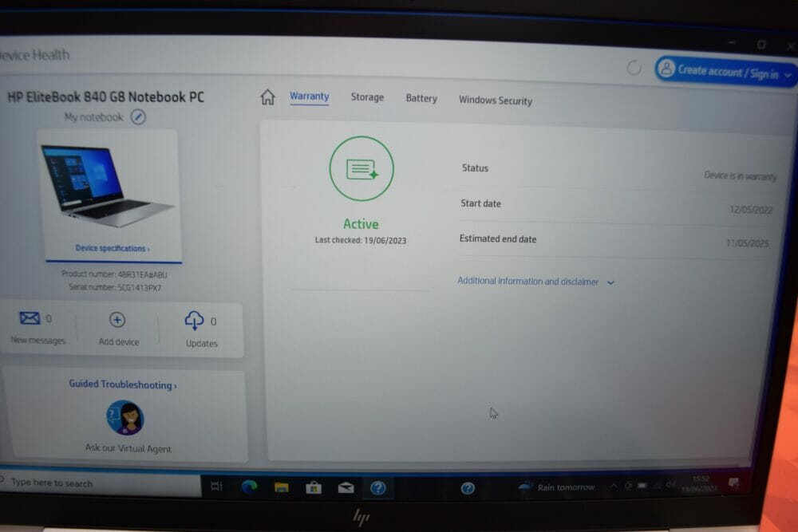Click the Updates label
Image resolution: width=798 pixels, height=532 pixels.
coord(202,343)
